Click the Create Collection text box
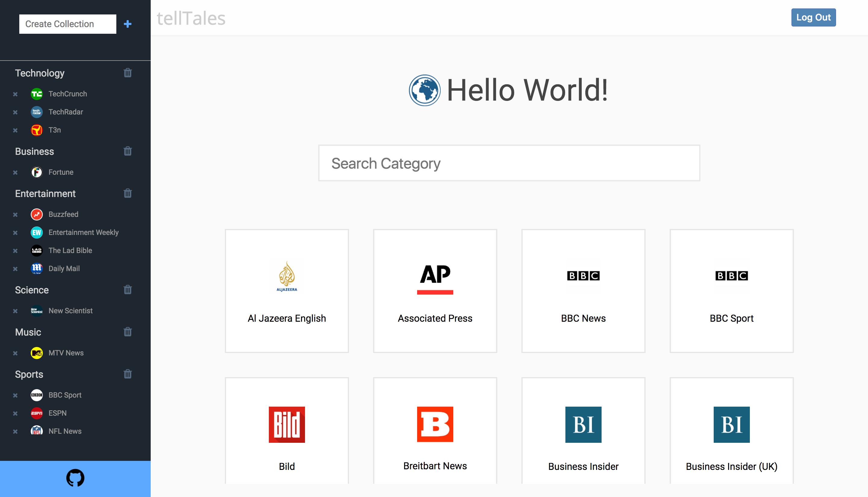868x497 pixels. click(x=68, y=24)
